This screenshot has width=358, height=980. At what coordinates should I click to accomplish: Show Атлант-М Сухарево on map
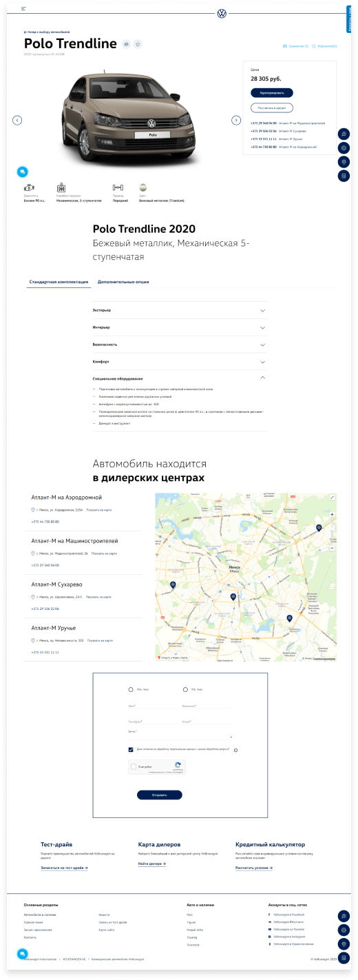coord(98,597)
